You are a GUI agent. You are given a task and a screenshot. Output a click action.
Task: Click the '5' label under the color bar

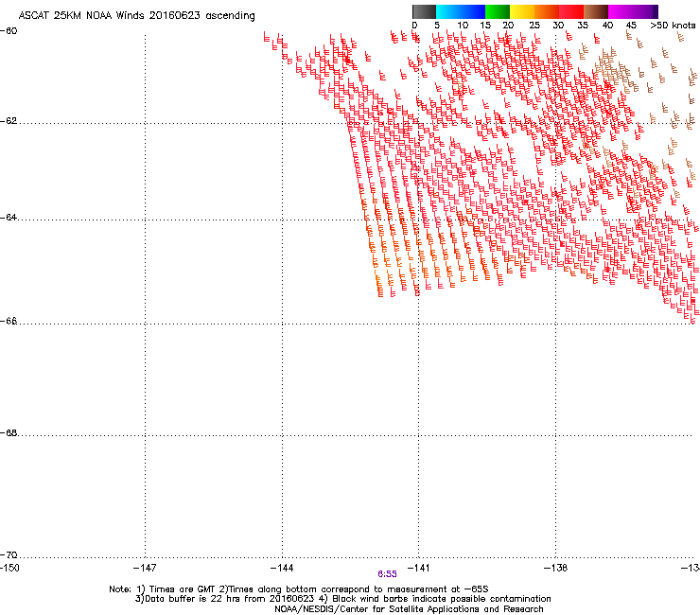(437, 26)
